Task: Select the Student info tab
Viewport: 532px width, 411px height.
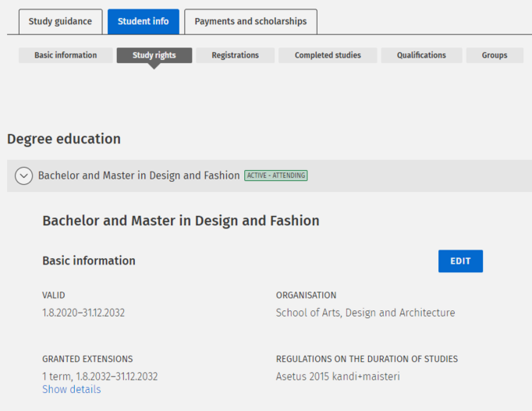Action: coord(143,21)
